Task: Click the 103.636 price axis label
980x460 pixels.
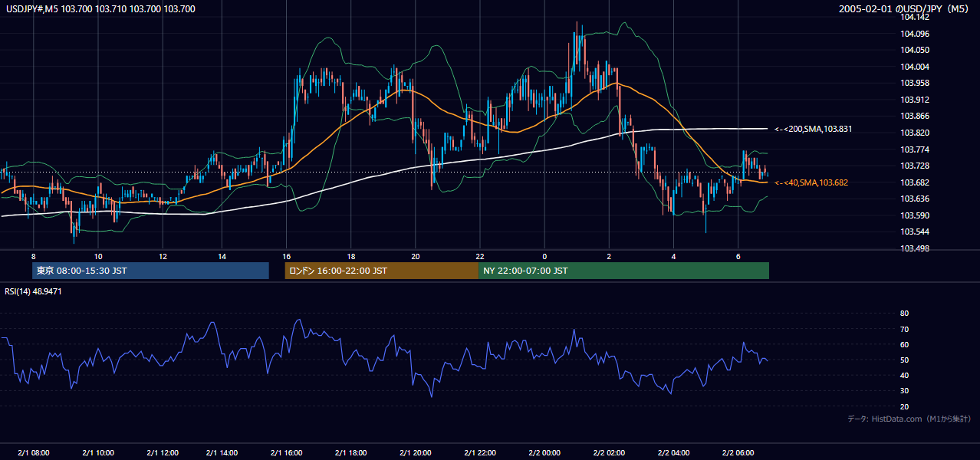Action: tap(916, 199)
